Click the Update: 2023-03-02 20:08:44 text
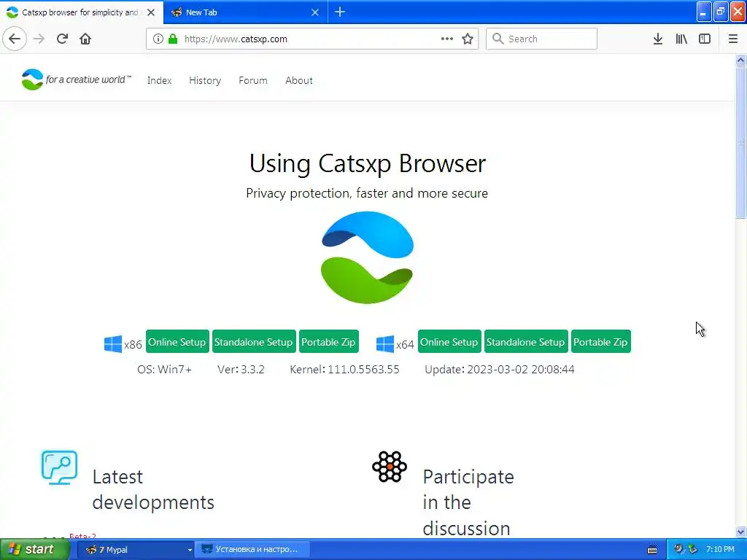This screenshot has width=747, height=560. [499, 370]
